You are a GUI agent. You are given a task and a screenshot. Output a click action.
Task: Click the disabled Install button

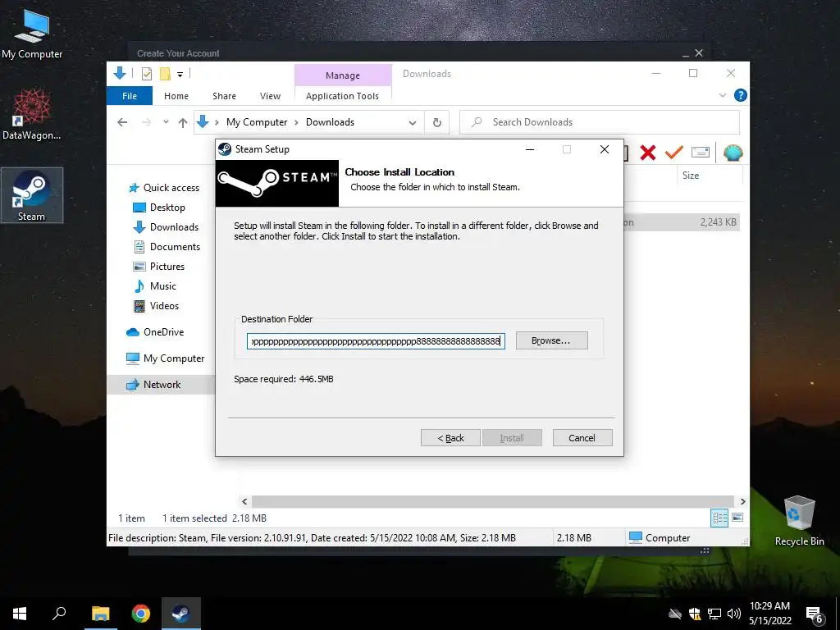512,438
